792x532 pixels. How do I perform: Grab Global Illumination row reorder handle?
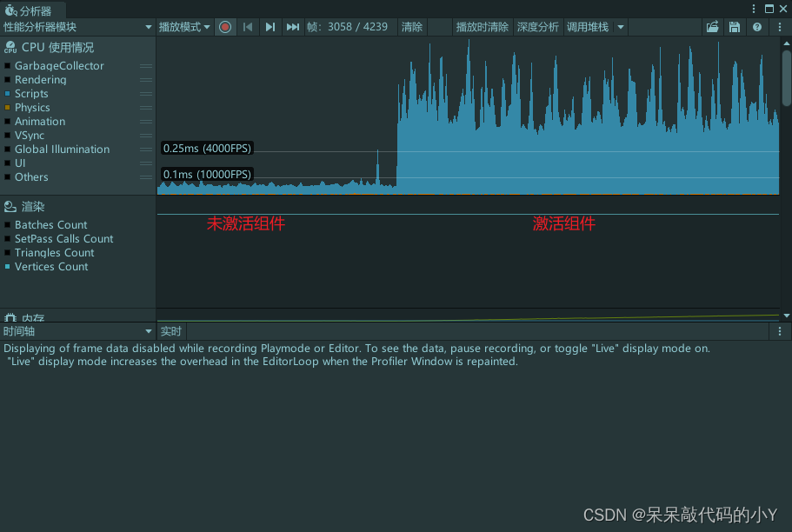[x=146, y=149]
